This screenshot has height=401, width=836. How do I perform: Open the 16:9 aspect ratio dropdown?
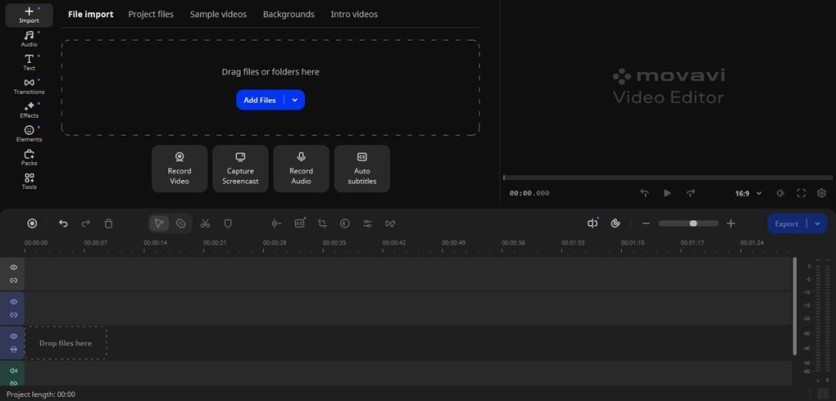(748, 194)
